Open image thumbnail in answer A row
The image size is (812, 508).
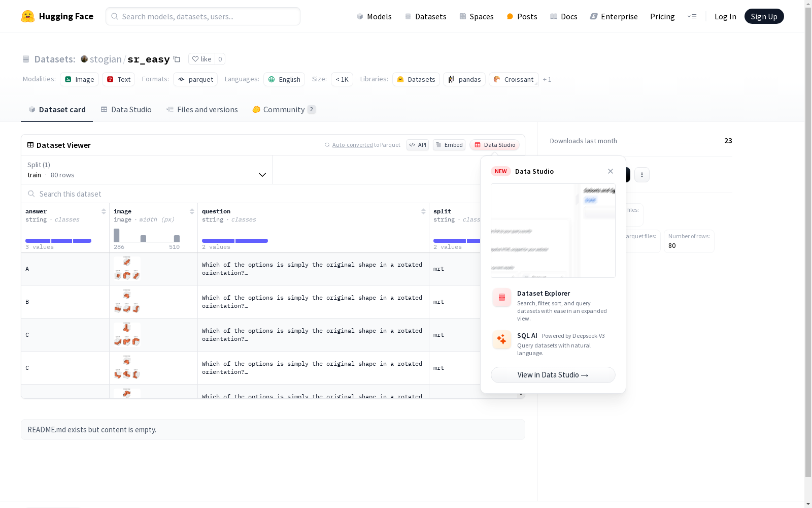coord(127,269)
